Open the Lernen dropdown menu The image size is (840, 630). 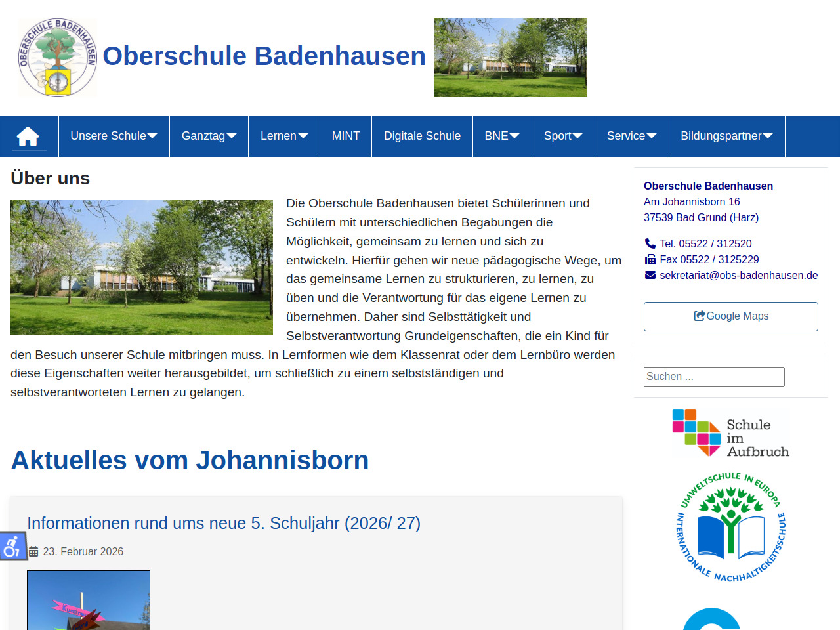point(283,136)
